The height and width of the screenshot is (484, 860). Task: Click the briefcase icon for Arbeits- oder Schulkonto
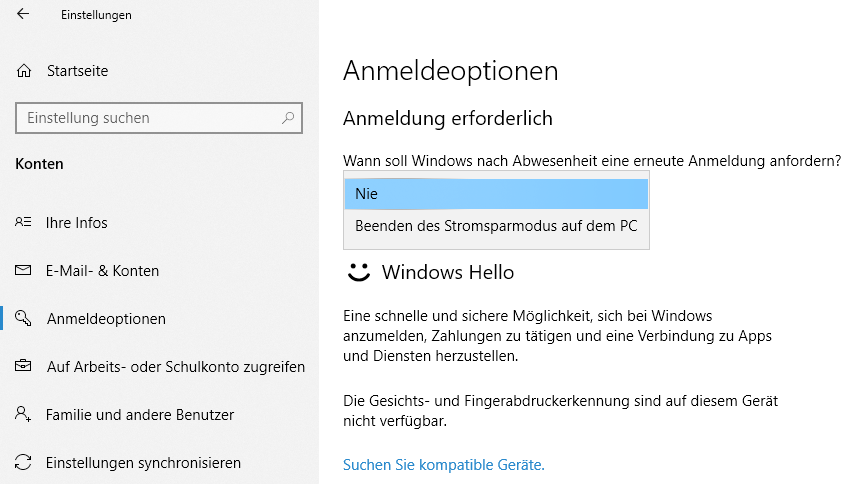pos(23,365)
